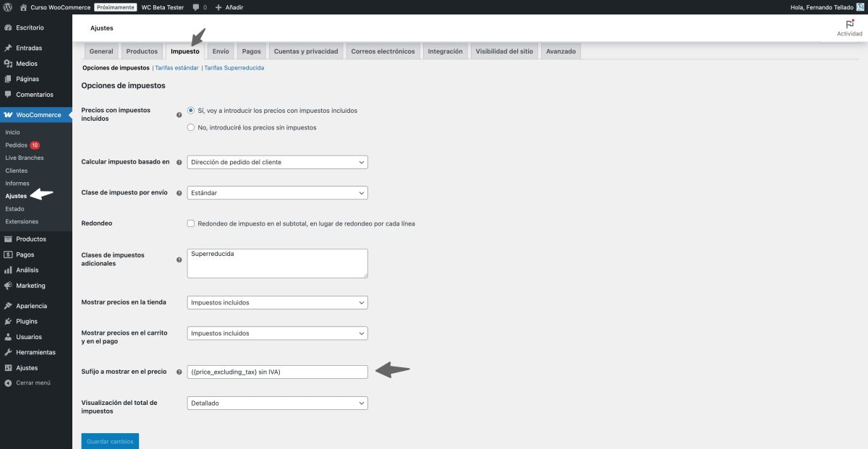Select radio for prices with taxes included
Screen dimensions: 868x449
click(x=190, y=111)
